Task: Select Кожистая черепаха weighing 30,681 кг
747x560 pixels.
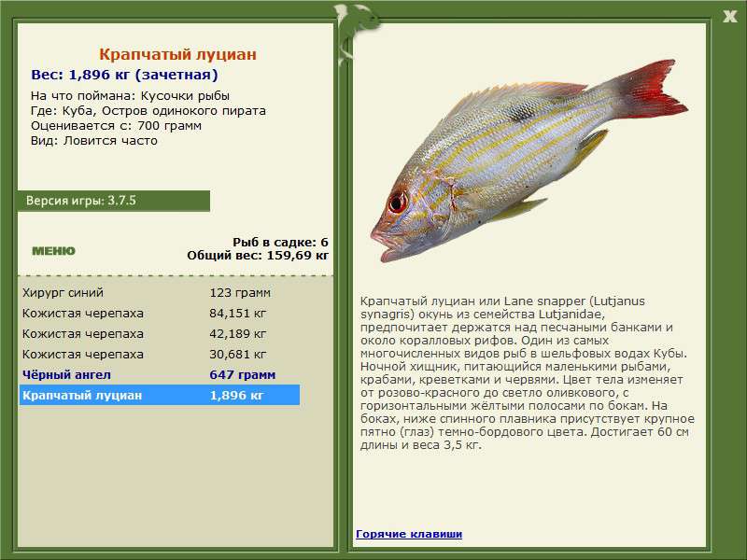Action: [x=160, y=354]
